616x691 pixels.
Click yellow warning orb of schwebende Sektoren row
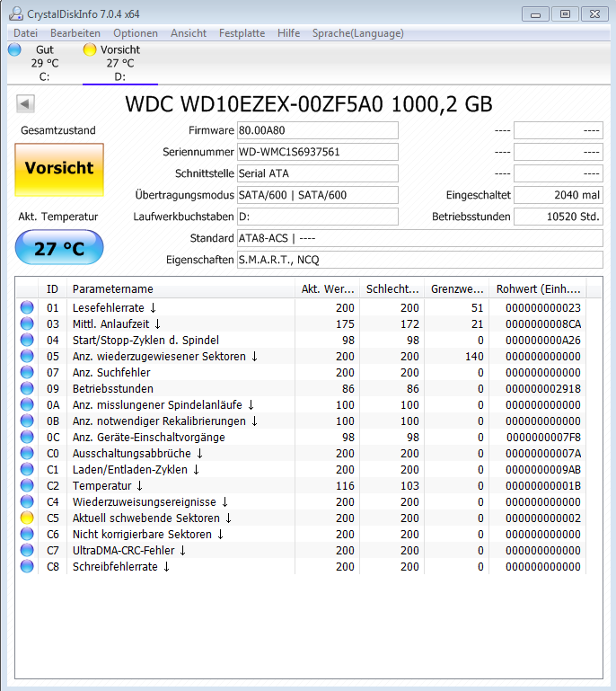tap(27, 518)
